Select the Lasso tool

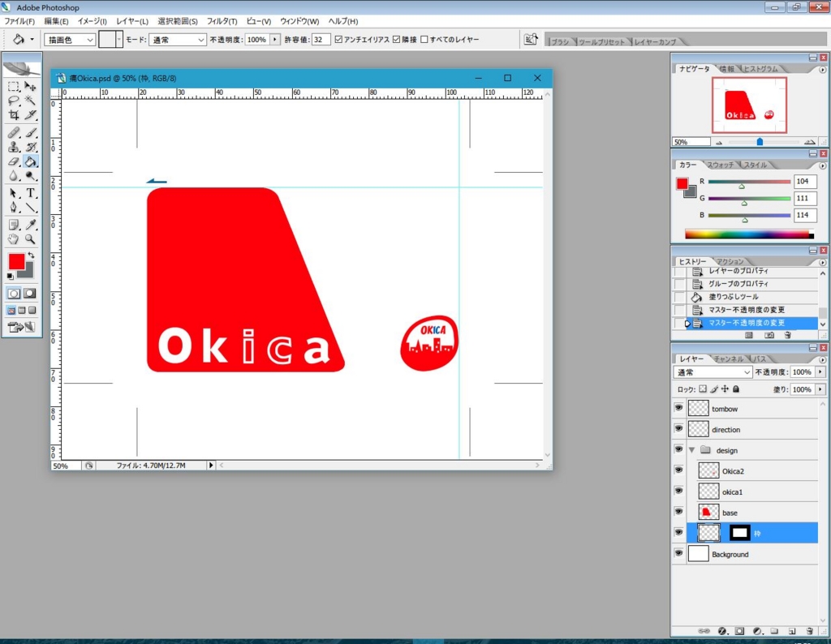click(14, 101)
